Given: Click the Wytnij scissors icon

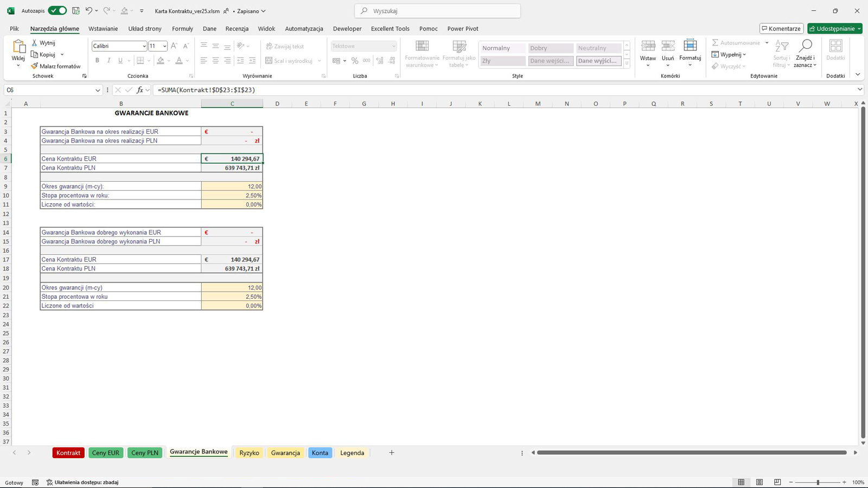Looking at the screenshot, I should 35,43.
